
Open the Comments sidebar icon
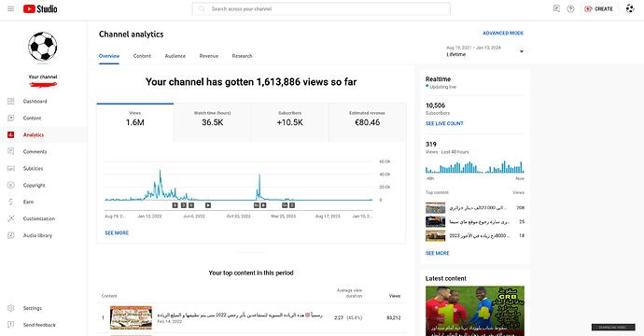coord(11,151)
